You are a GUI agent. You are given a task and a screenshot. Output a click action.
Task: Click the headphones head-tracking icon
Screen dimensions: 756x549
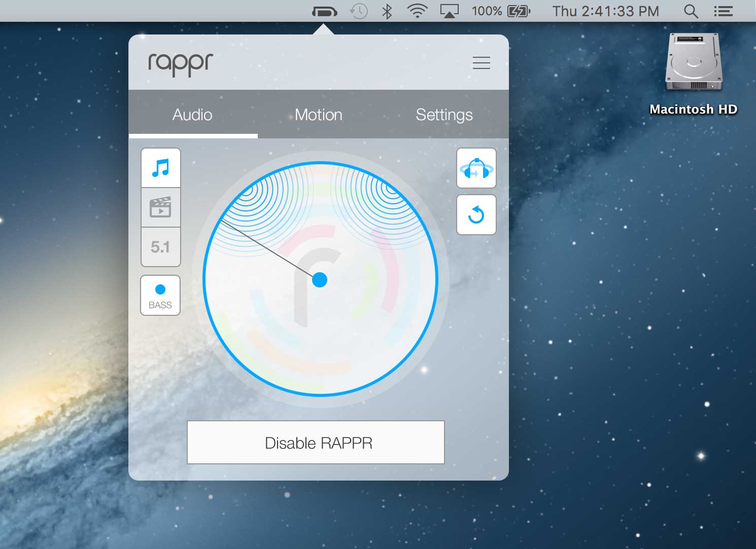(476, 168)
